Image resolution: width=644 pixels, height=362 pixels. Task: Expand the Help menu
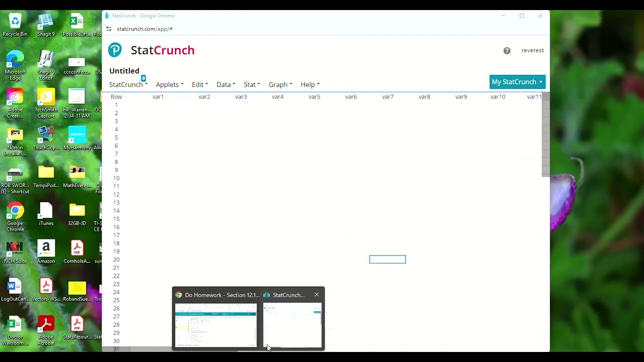coord(310,84)
